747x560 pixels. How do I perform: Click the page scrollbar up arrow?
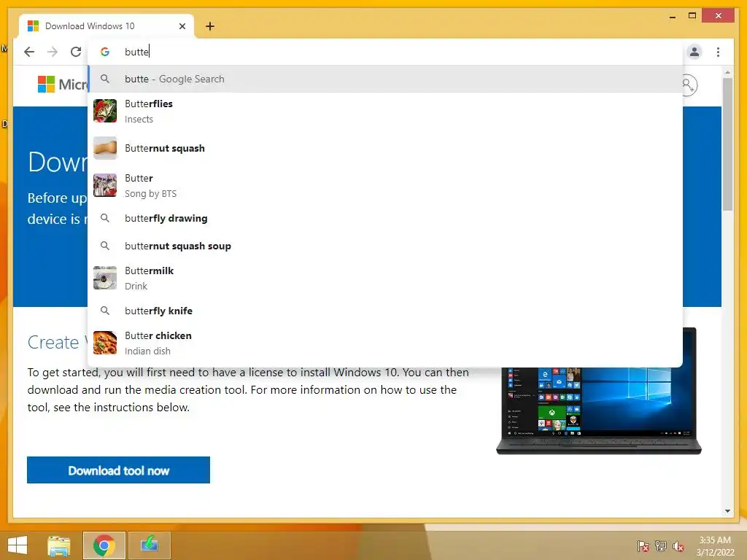point(727,72)
